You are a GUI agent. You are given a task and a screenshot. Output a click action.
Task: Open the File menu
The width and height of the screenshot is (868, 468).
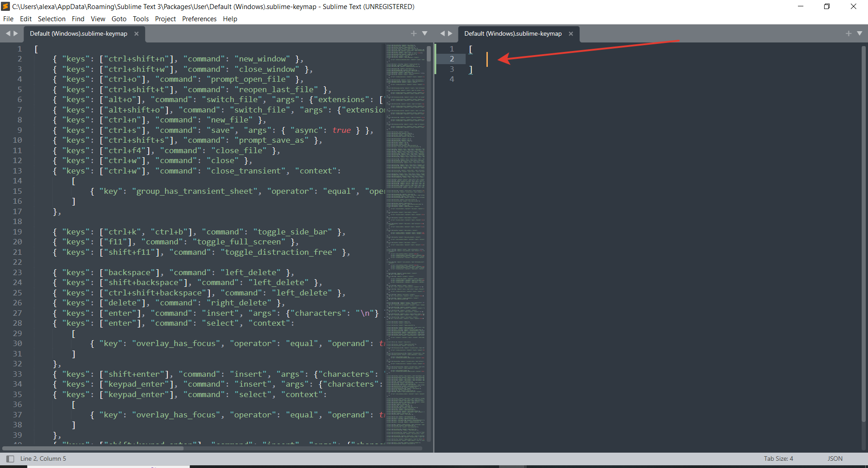tap(8, 19)
